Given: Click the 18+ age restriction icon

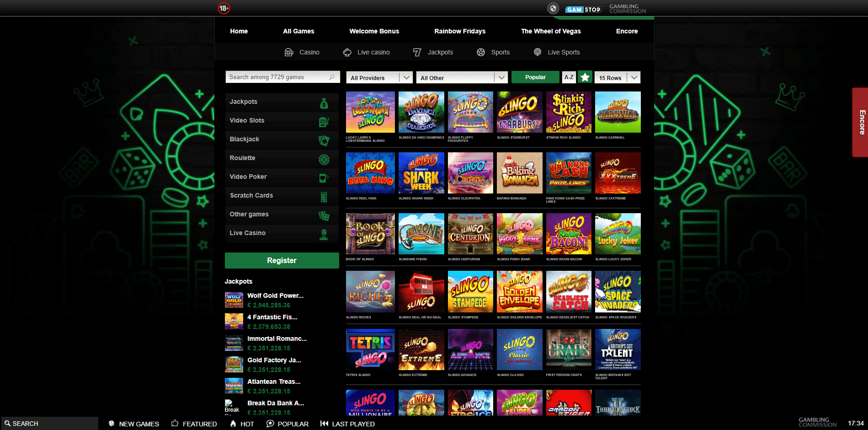Looking at the screenshot, I should click(224, 8).
